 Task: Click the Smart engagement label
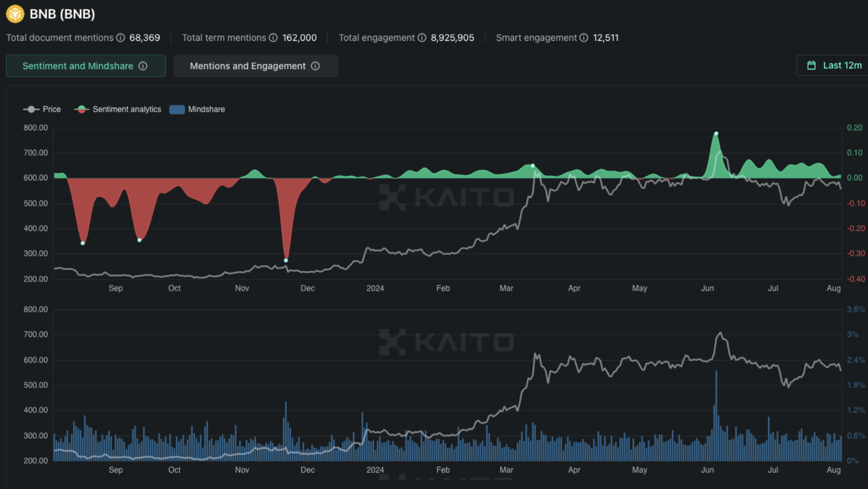click(536, 38)
